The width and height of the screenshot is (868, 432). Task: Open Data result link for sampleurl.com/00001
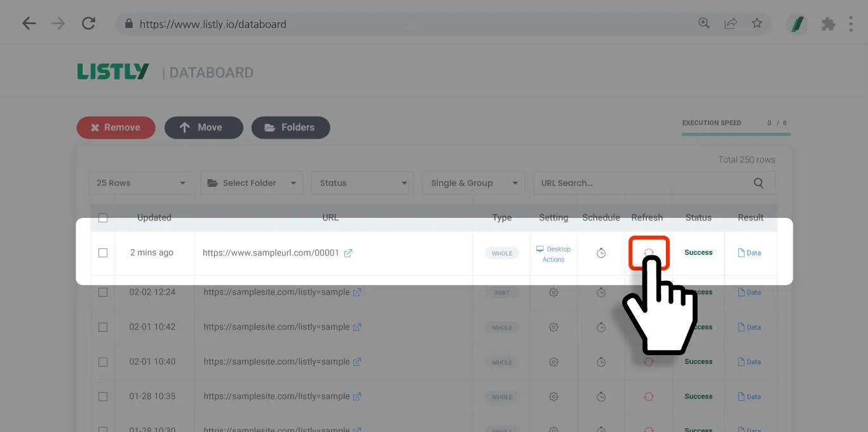749,253
